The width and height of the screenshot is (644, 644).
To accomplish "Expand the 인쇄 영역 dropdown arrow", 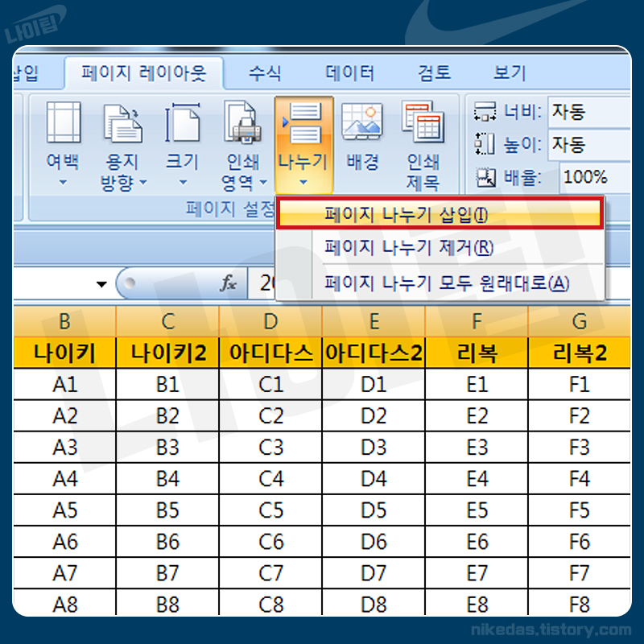I will pyautogui.click(x=263, y=182).
